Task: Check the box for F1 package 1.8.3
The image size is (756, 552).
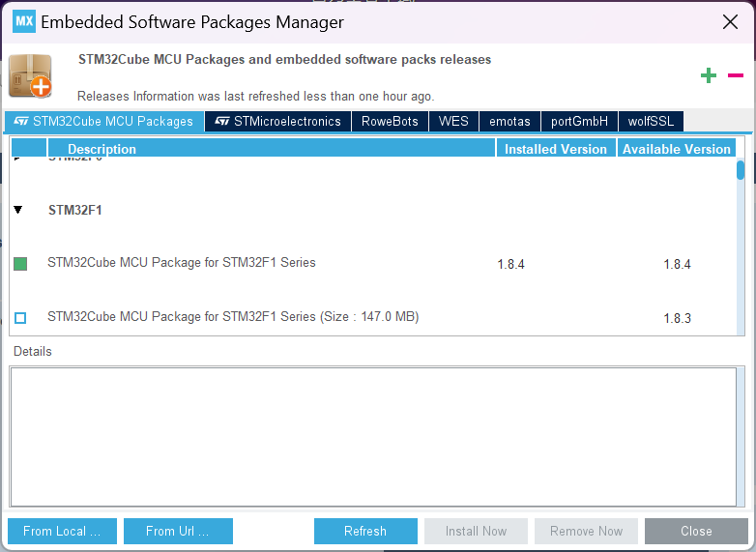Action: pyautogui.click(x=20, y=318)
